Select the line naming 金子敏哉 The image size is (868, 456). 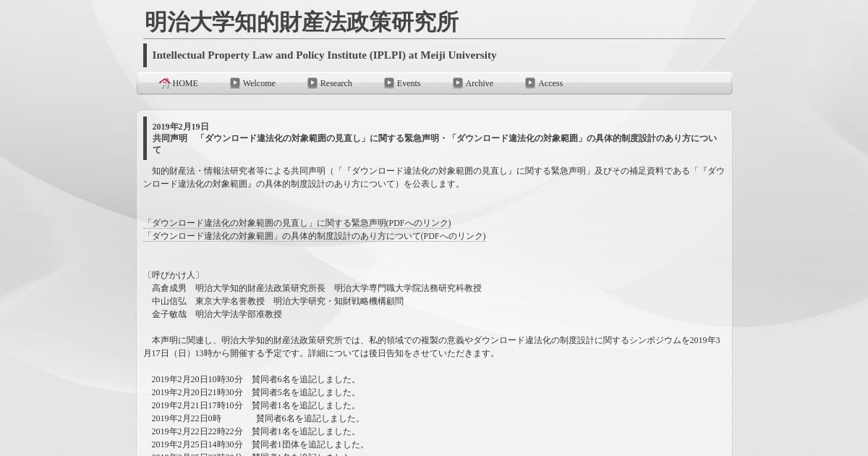[217, 314]
